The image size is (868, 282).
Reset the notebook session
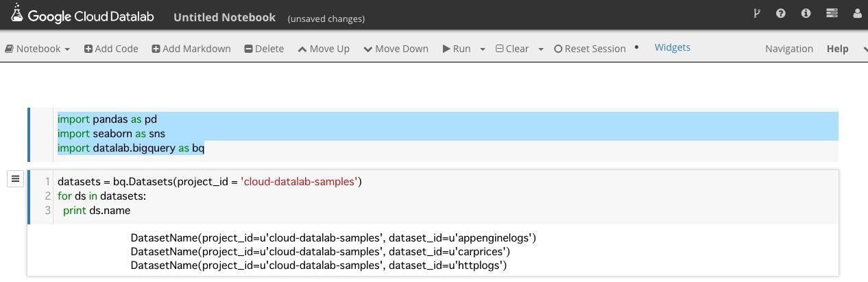[x=590, y=49]
